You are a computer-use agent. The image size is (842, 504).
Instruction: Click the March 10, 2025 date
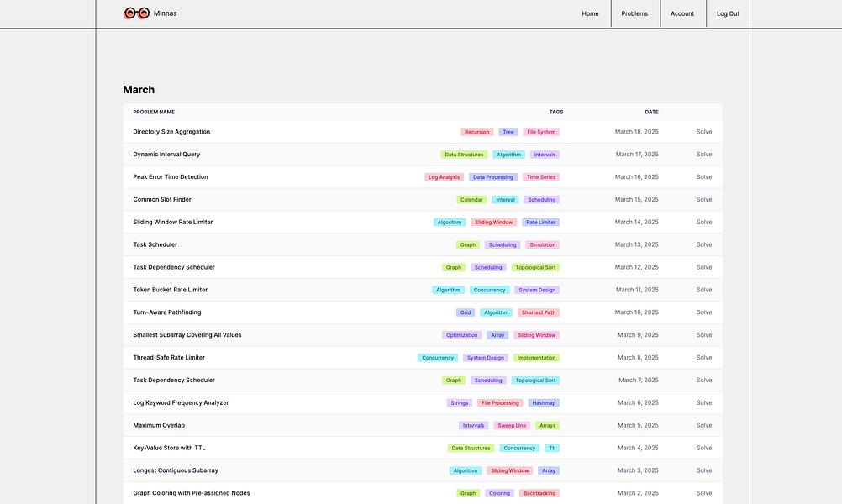click(636, 312)
